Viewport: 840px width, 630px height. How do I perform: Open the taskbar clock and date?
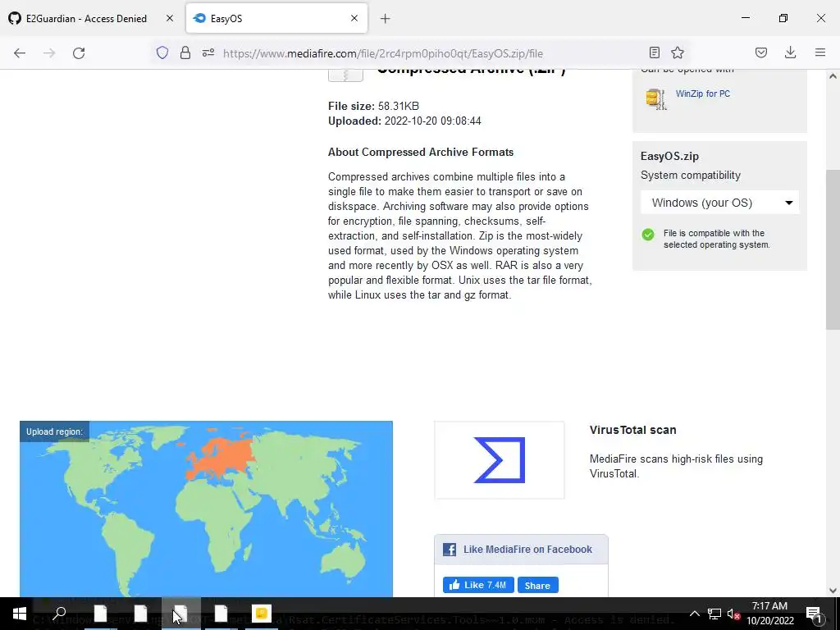[x=769, y=614]
